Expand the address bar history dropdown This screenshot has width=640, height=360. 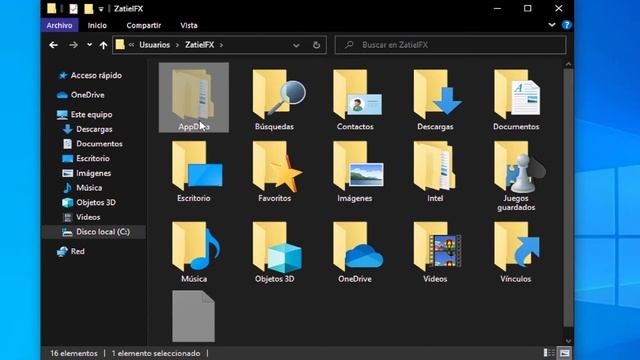[x=296, y=45]
